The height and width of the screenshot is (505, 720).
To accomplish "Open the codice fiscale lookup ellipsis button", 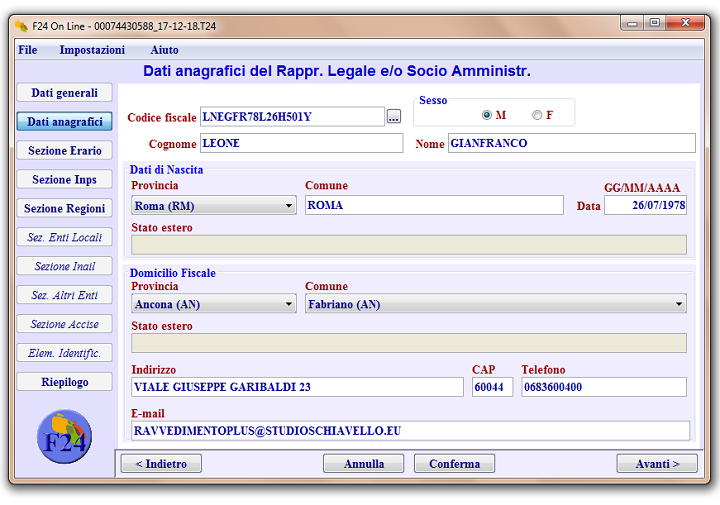I will tap(394, 117).
